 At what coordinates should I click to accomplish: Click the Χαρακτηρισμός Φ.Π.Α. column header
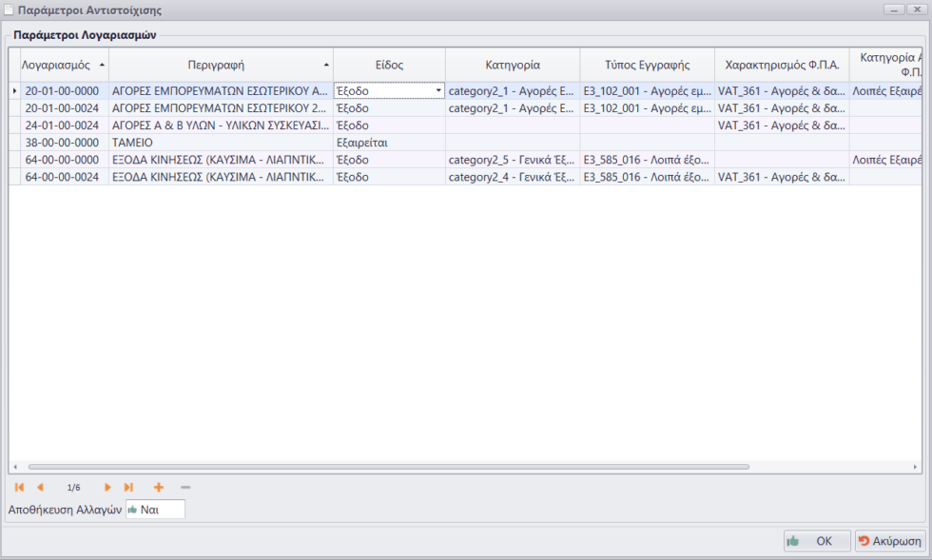(781, 66)
